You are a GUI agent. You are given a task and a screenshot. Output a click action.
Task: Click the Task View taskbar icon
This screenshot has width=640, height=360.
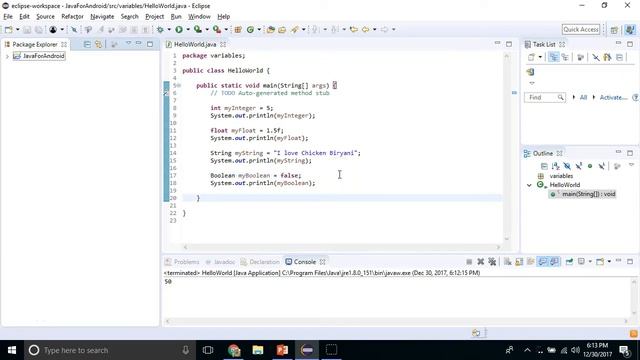[x=208, y=350]
